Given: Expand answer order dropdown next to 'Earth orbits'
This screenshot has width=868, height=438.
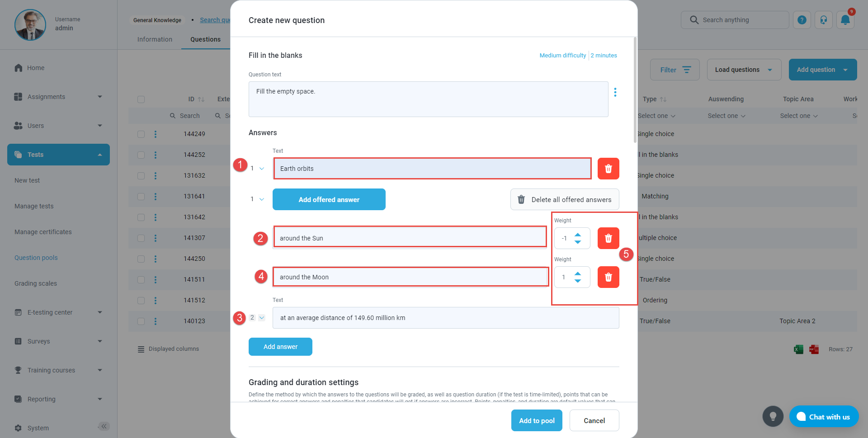Looking at the screenshot, I should (261, 169).
